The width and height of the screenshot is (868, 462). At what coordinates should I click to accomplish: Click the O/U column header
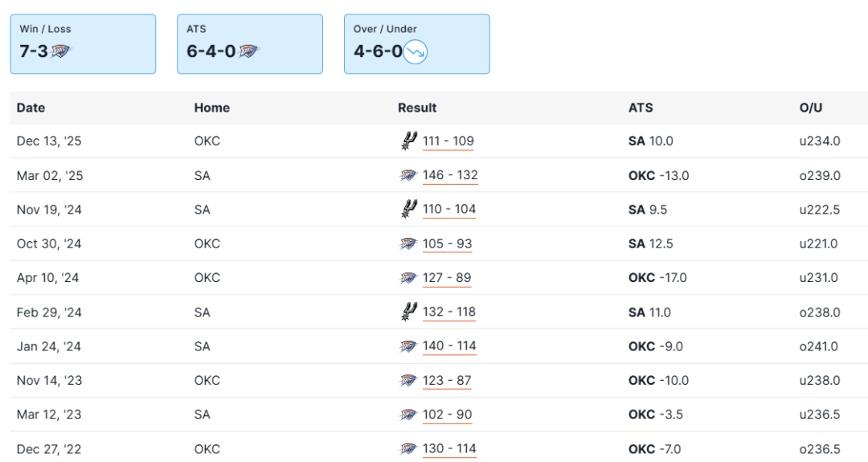tap(811, 108)
